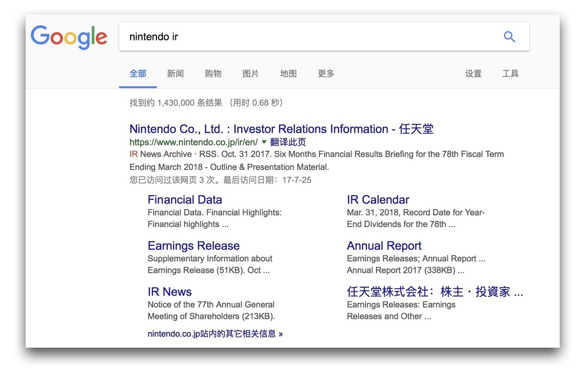This screenshot has width=588, height=384.
Task: Expand the green arrow beside nintendo.co.jp URL
Action: coord(264,142)
